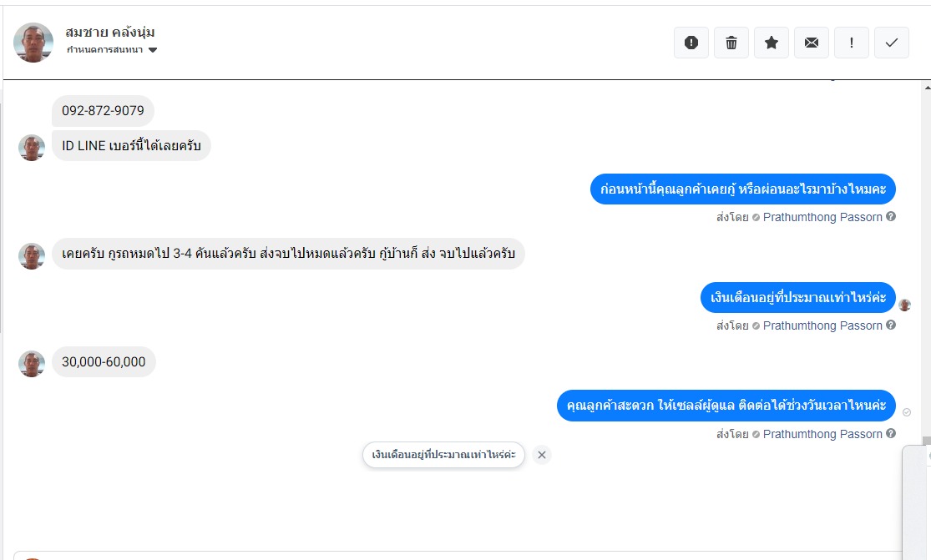Click the 30,000-60,000 message bubble

pyautogui.click(x=104, y=362)
